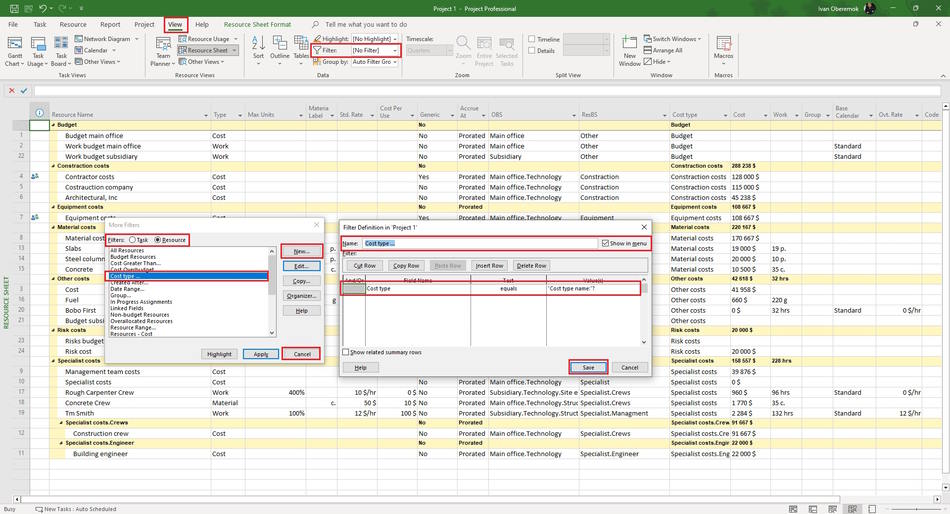The image size is (950, 514).
Task: Click the Organizer button
Action: (301, 296)
